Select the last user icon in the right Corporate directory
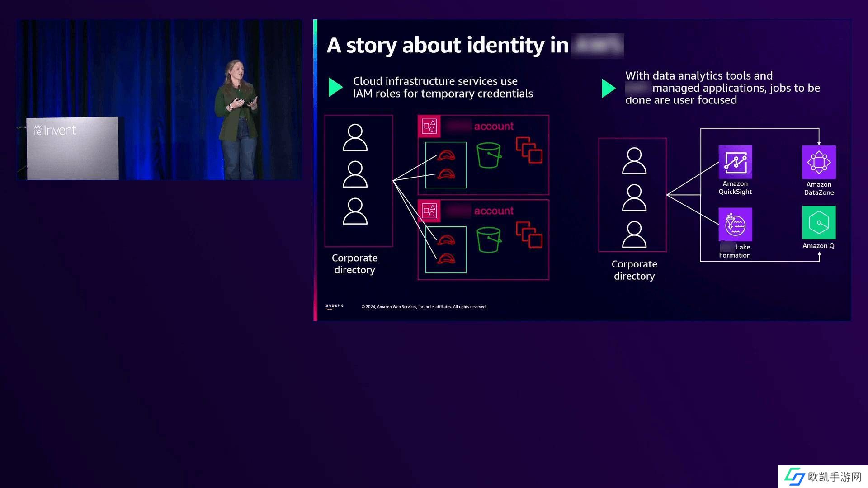868x488 pixels. point(634,235)
